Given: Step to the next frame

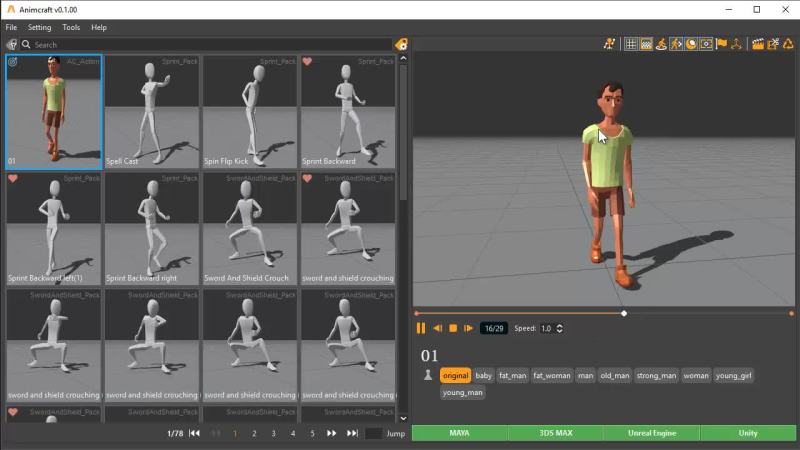Looking at the screenshot, I should point(468,329).
